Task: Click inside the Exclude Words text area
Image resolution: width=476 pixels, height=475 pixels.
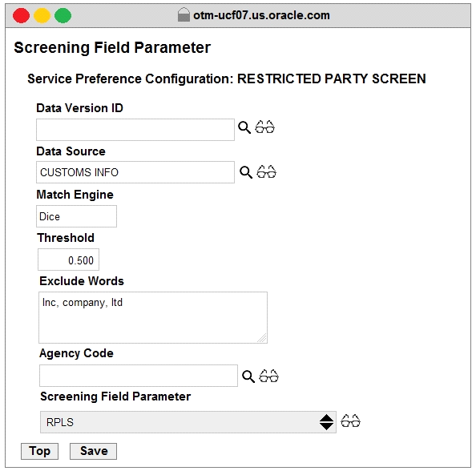Action: (x=153, y=317)
